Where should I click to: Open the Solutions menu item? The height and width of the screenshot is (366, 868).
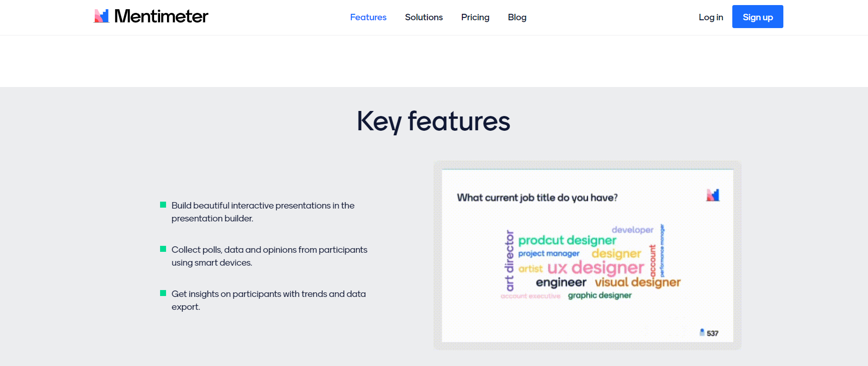[424, 17]
